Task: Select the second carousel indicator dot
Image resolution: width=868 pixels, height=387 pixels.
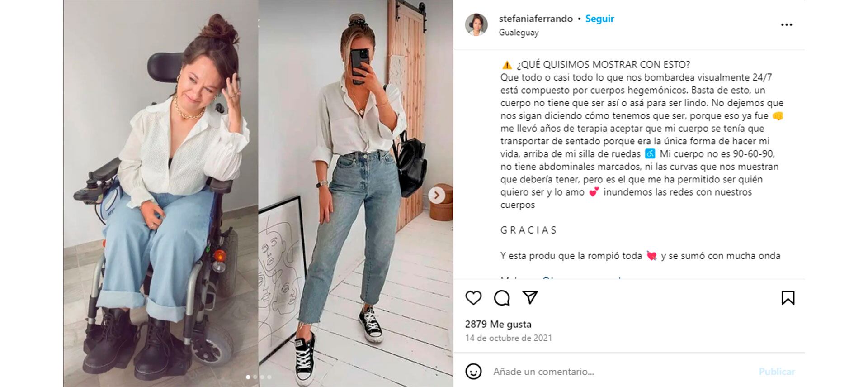Action: [x=255, y=377]
